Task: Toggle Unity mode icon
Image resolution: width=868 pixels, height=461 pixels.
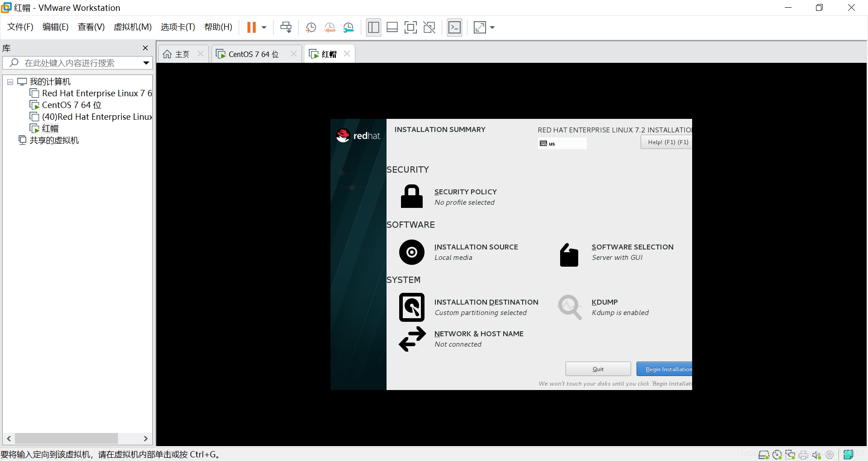Action: click(x=429, y=28)
